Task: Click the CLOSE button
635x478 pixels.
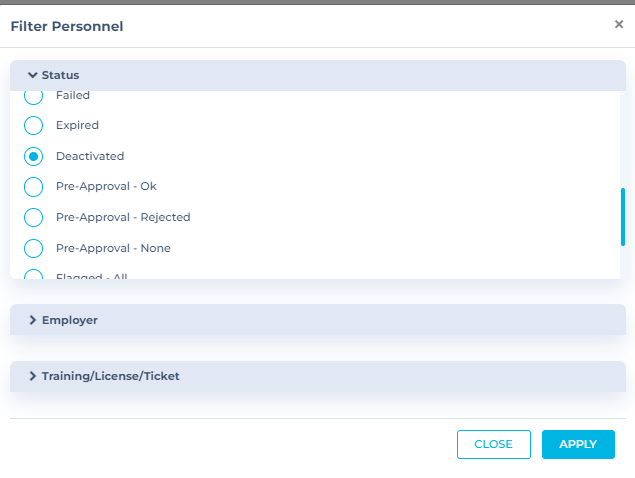Action: [494, 444]
